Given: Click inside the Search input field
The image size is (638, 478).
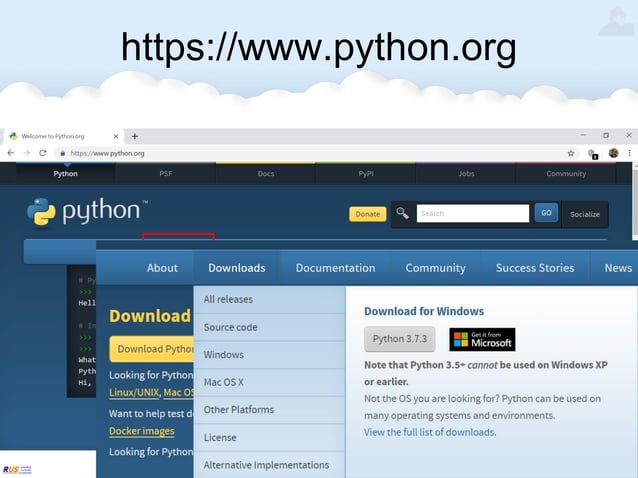Looking at the screenshot, I should click(x=473, y=213).
